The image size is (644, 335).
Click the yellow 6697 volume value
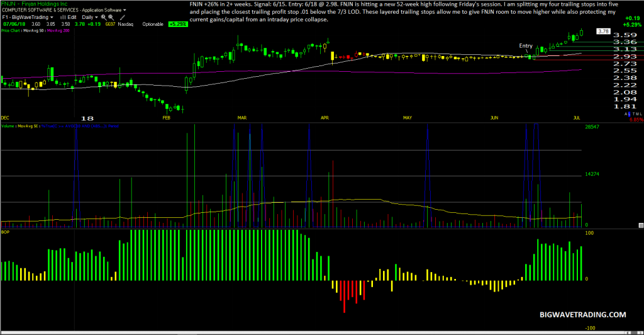(x=110, y=25)
